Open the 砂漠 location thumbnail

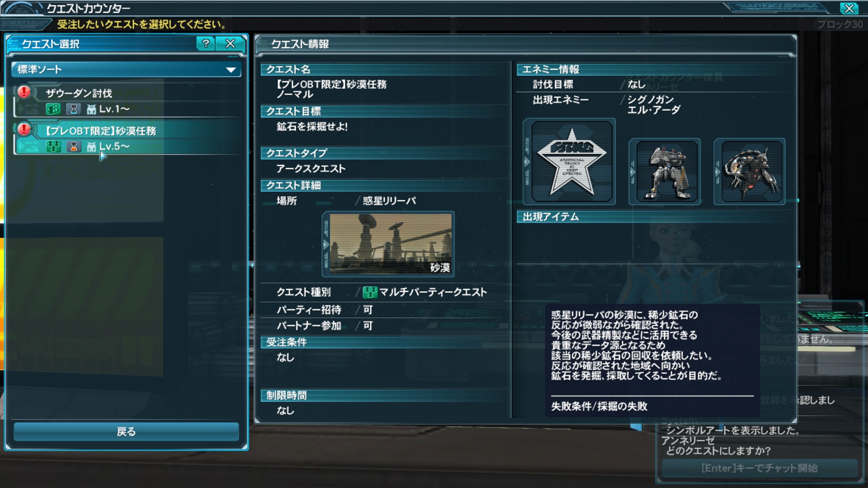pyautogui.click(x=391, y=244)
